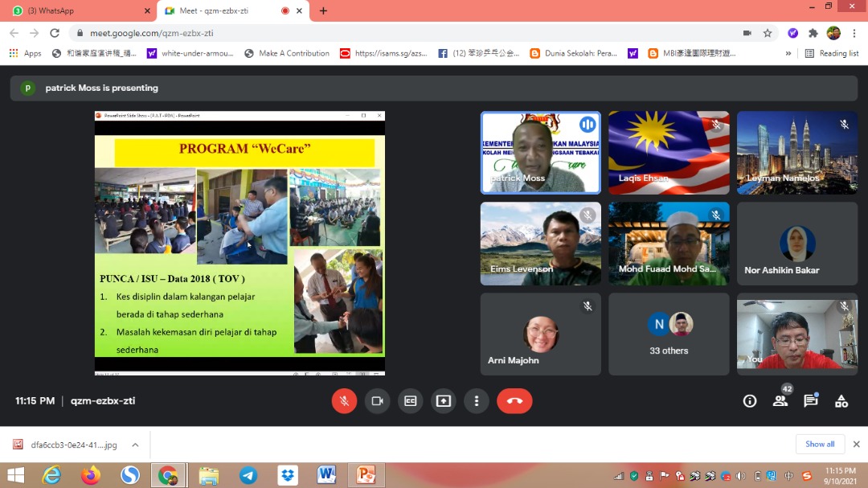Bookmark this page star icon

pyautogui.click(x=768, y=33)
